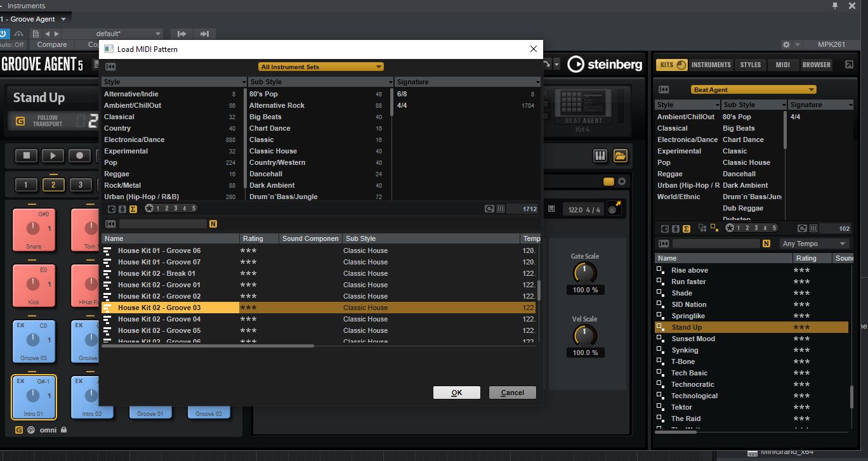
Task: Toggle the plugin power bypass button
Action: (3, 34)
